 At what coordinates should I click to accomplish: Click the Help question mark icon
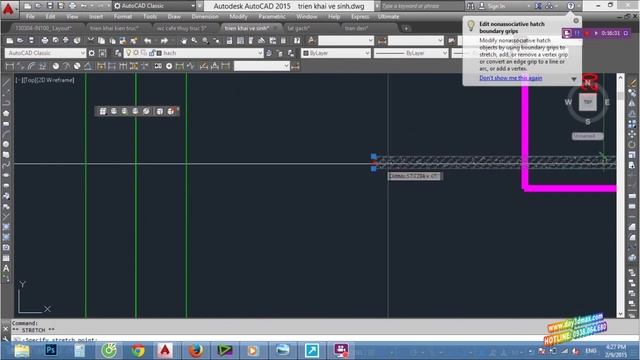(x=571, y=6)
